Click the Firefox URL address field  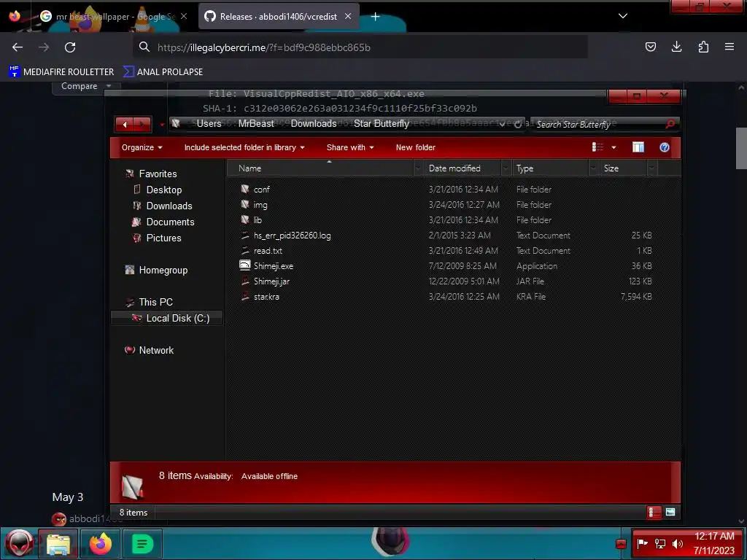click(360, 47)
